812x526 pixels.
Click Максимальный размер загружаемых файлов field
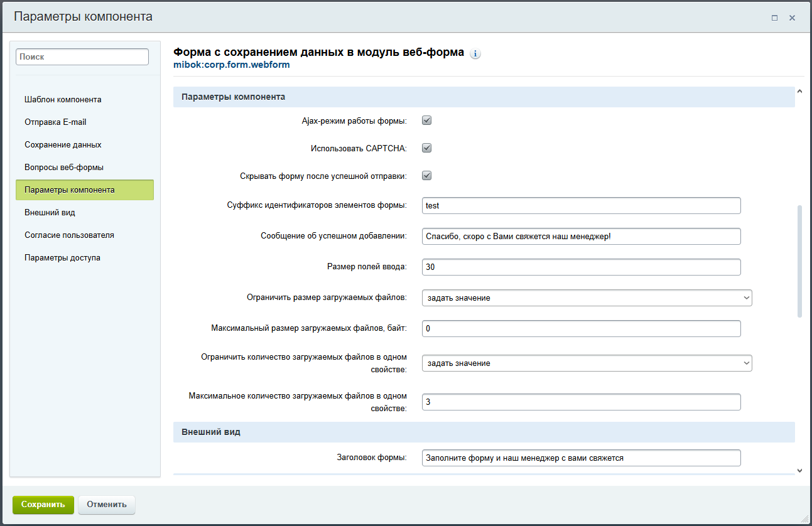click(581, 328)
